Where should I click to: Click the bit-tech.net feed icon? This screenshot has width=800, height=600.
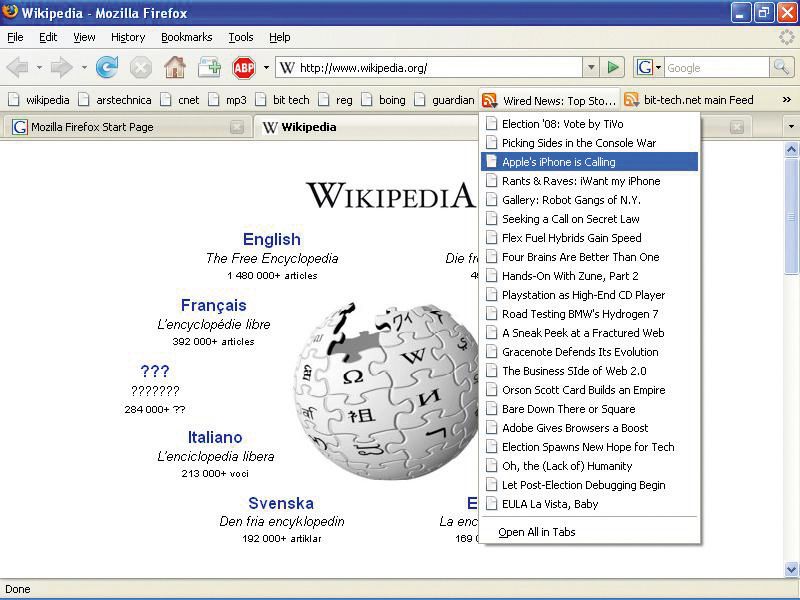pyautogui.click(x=631, y=100)
